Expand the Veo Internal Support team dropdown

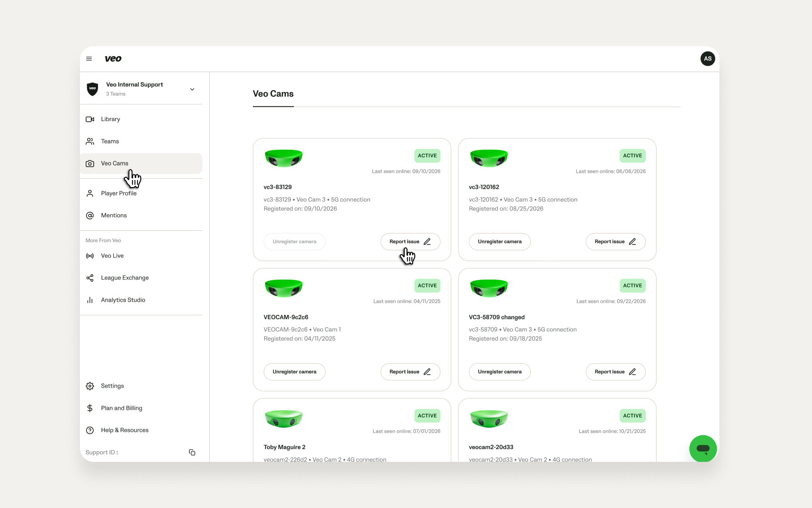192,89
